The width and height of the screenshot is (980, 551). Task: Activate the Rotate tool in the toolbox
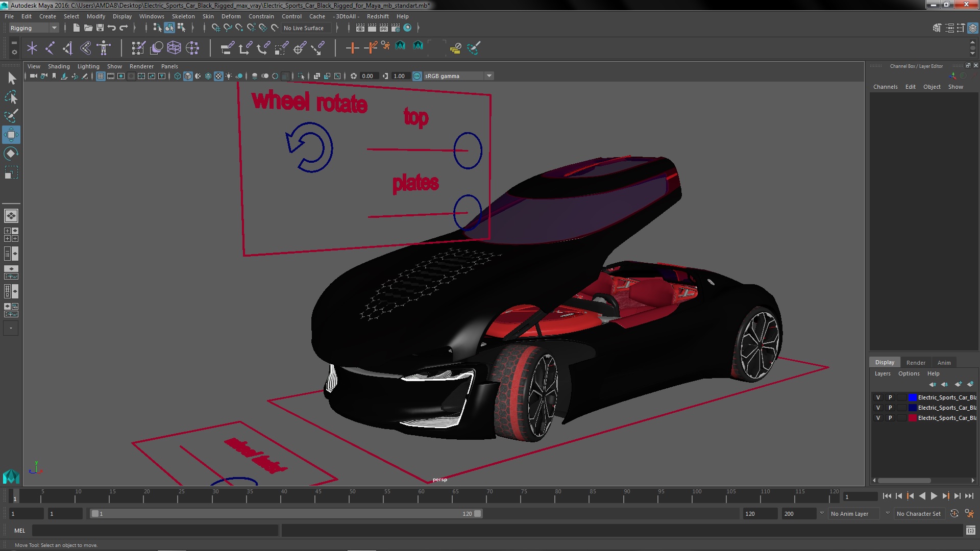tap(11, 154)
